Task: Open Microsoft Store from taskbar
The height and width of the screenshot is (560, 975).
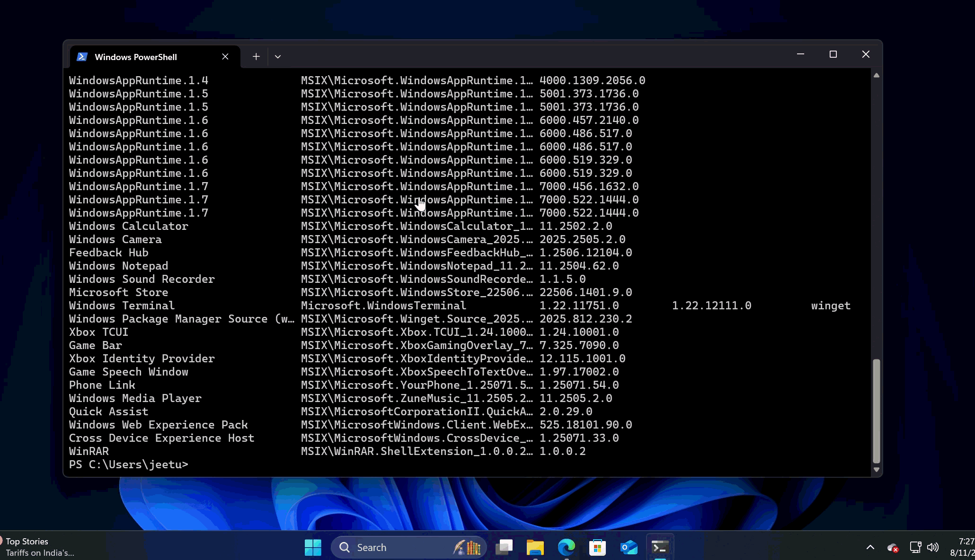Action: 597,547
